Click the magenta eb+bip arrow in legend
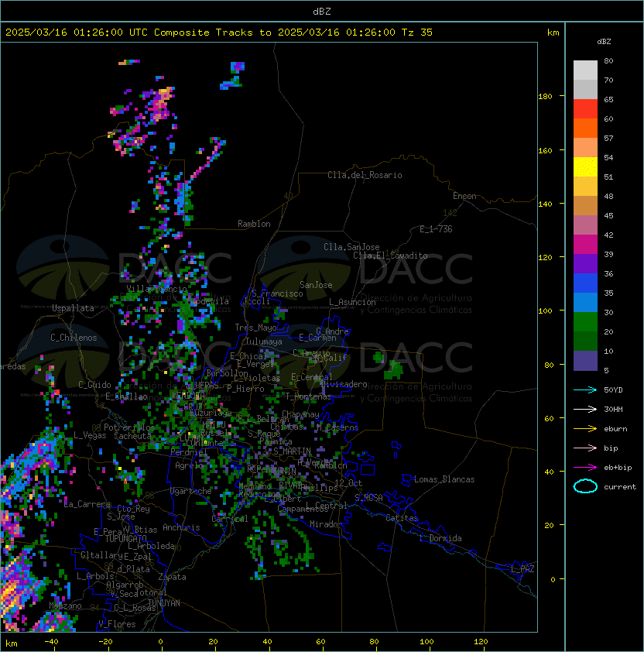Screen dimensions: 644x652 click(x=585, y=468)
